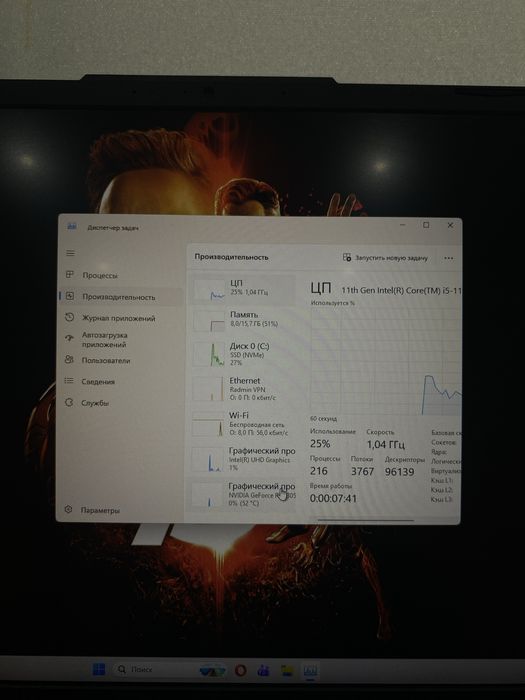Open the Windows Start button on taskbar
This screenshot has width=525, height=700.
(x=99, y=669)
